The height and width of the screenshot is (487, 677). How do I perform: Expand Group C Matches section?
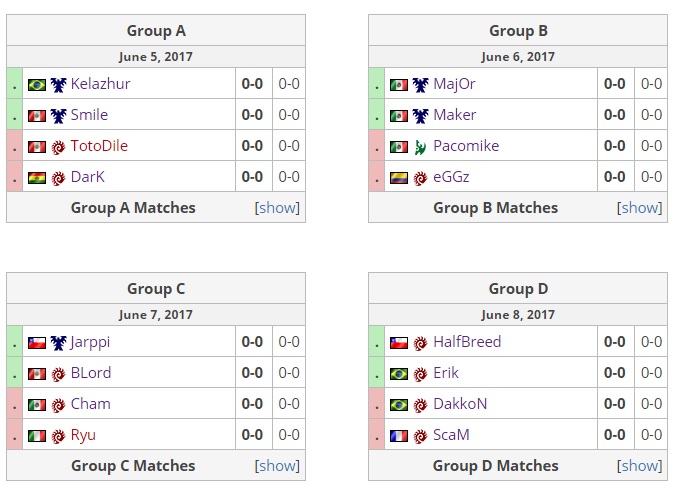click(277, 465)
